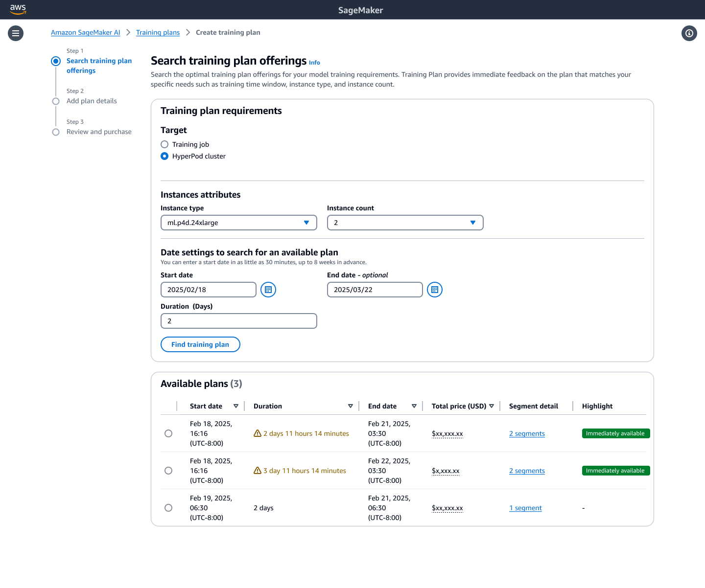
Task: Go to Step 2 Add plan details
Action: [92, 101]
